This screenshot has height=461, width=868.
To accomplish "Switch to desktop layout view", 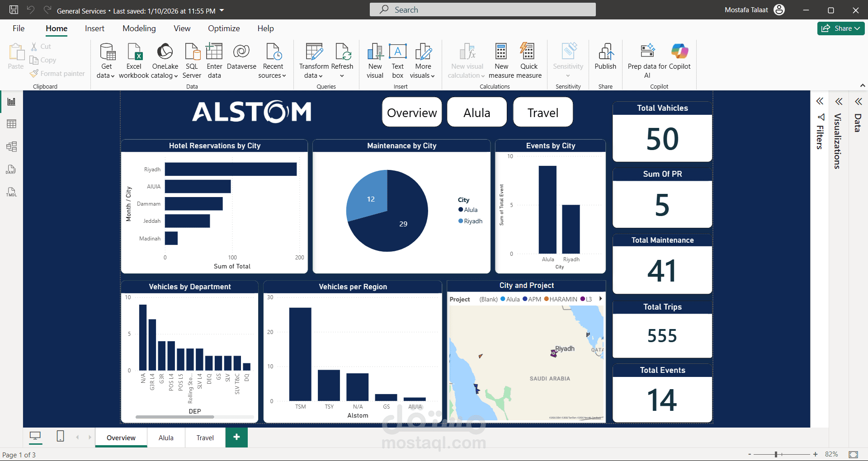I will [35, 436].
